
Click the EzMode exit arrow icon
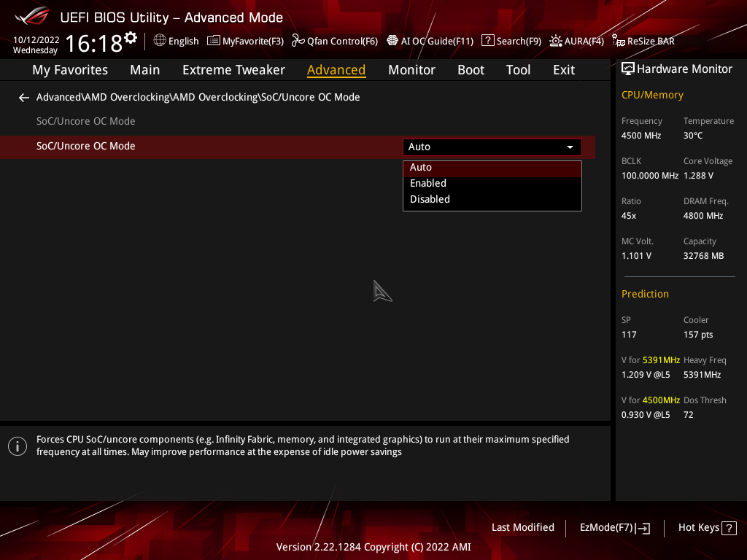click(x=643, y=528)
